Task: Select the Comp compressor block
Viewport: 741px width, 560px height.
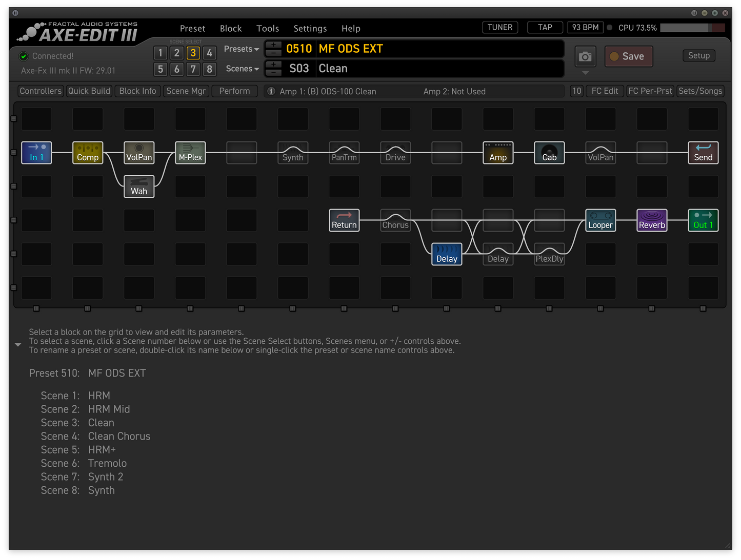Action: (x=88, y=153)
